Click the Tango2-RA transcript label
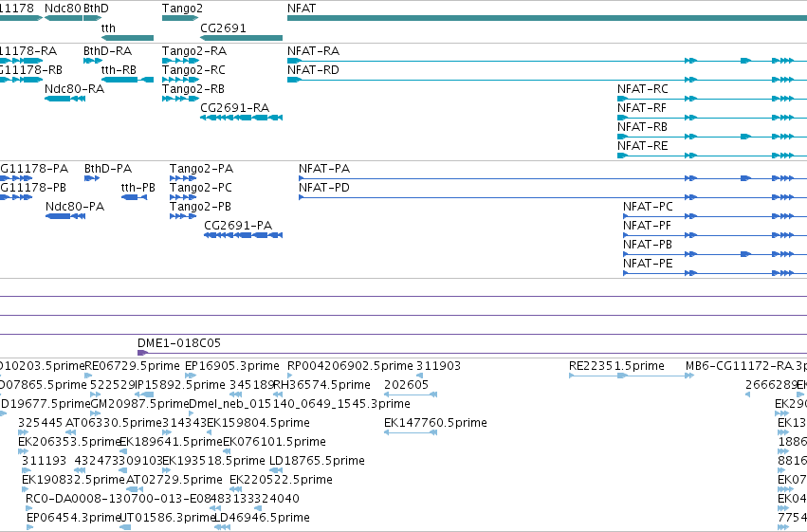This screenshot has width=807, height=532. click(194, 51)
